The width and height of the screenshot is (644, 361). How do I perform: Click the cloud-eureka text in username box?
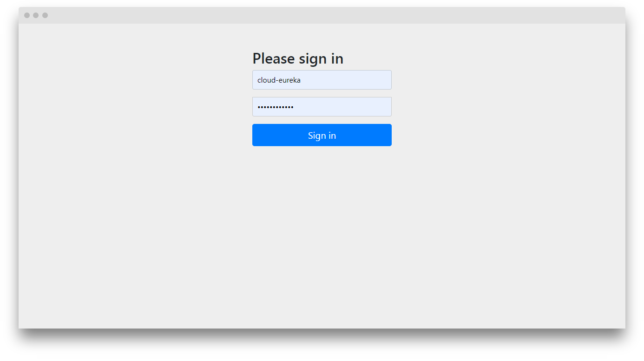coord(279,80)
